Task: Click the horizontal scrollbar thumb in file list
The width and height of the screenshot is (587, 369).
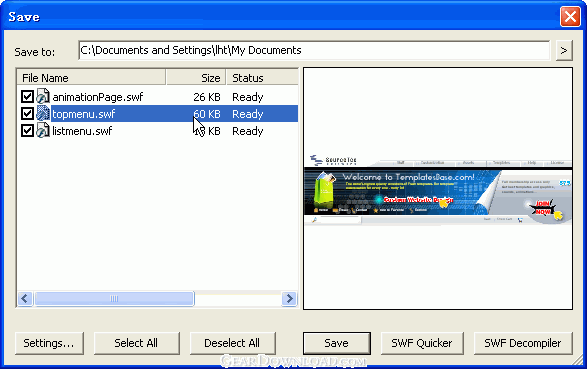Action: pyautogui.click(x=114, y=299)
